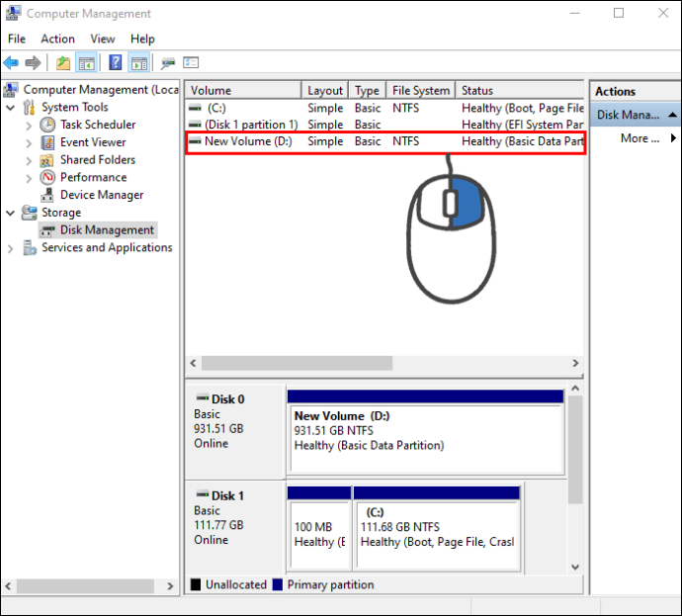Viewport: 682px width, 616px height.
Task: Click the Up one level folder icon
Action: [63, 63]
